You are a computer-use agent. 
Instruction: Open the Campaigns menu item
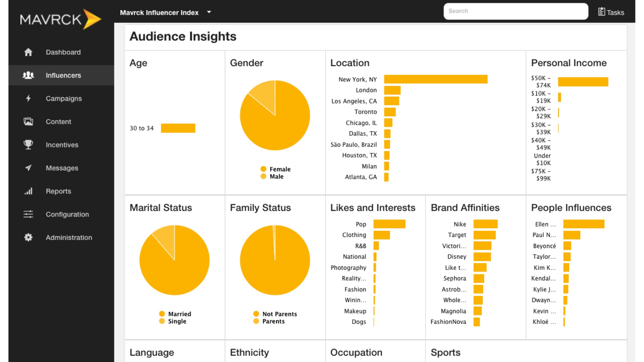click(x=64, y=98)
